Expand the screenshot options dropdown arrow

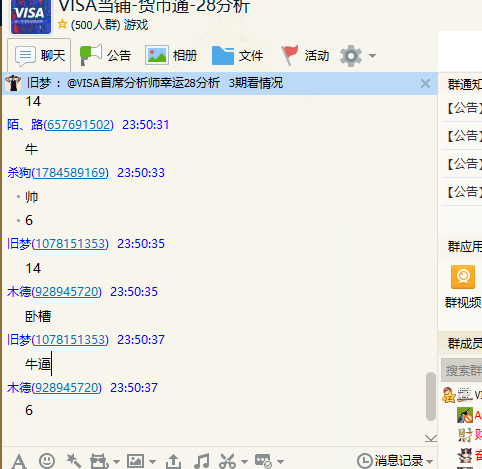tap(244, 462)
